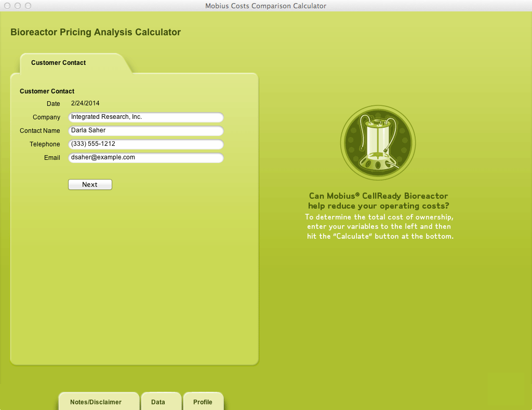Click the Telephone number field
This screenshot has width=532, height=410.
coord(146,144)
